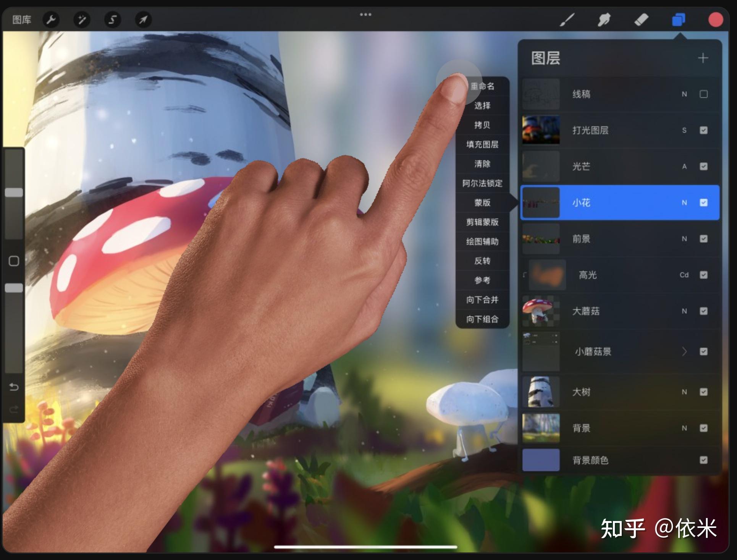Screen dimensions: 737x560
Task: Expand the 小蘑菇景 layer group
Action: pos(685,352)
